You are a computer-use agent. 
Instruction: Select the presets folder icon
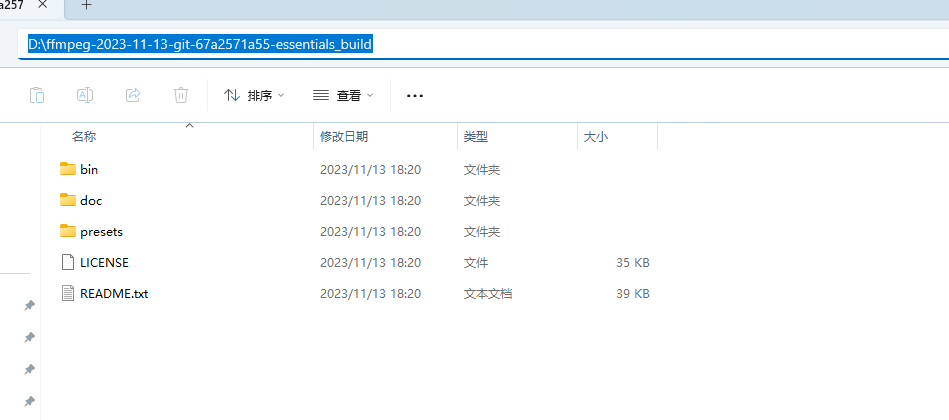click(68, 231)
